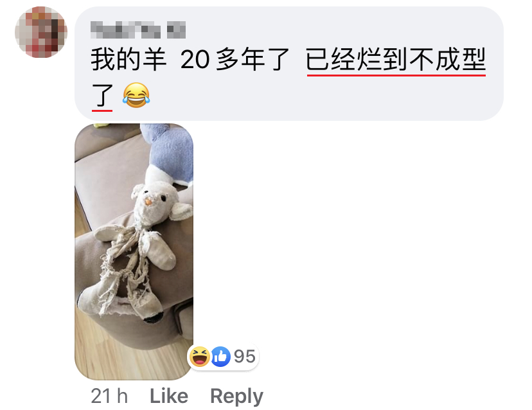Screen dimensions: 532x410
Task: Click the blurred commenter name
Action: [x=138, y=30]
